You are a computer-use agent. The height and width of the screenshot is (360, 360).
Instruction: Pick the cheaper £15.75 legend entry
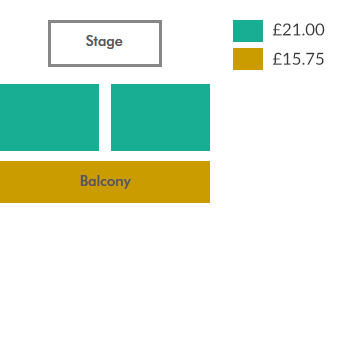pyautogui.click(x=279, y=59)
